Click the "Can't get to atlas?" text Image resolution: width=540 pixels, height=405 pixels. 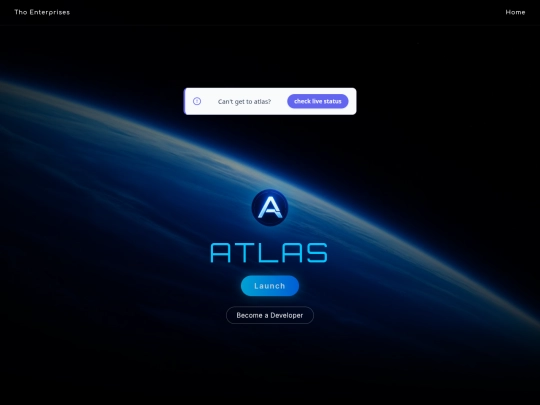[244, 102]
